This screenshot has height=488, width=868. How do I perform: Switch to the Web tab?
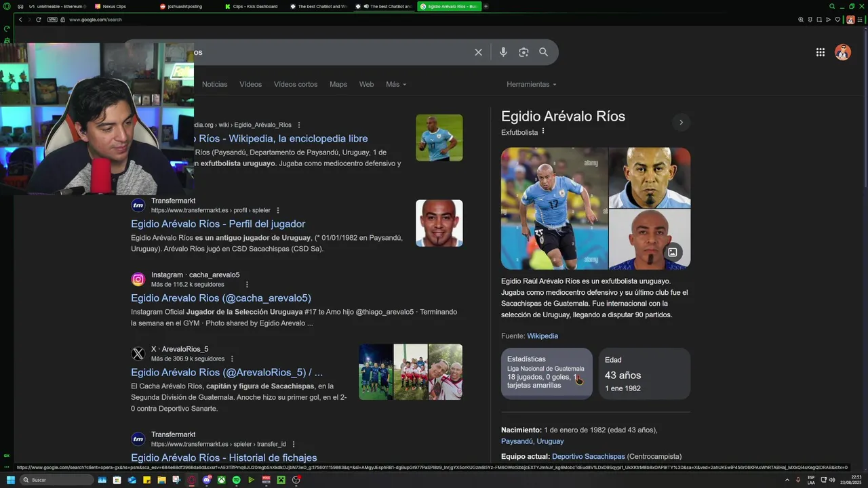pyautogui.click(x=366, y=84)
